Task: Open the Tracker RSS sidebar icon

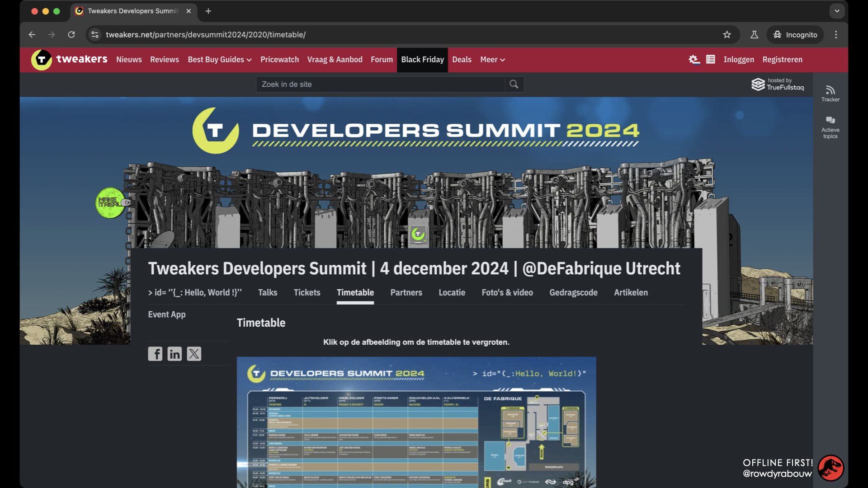Action: (x=830, y=93)
